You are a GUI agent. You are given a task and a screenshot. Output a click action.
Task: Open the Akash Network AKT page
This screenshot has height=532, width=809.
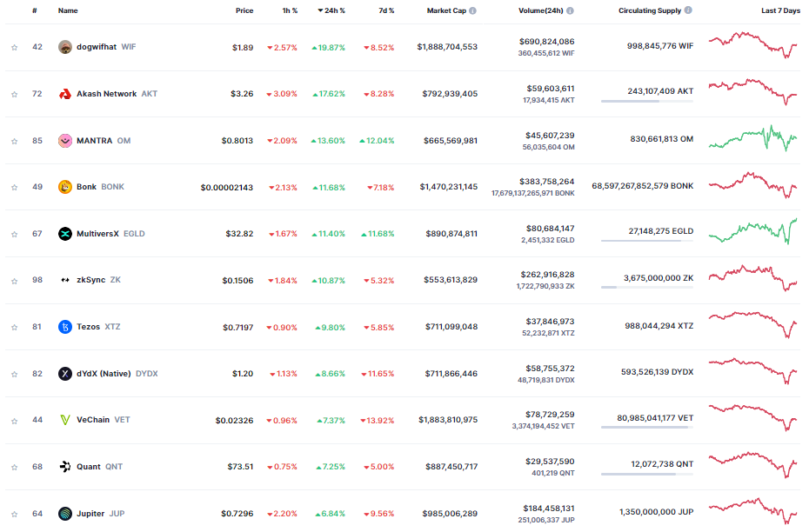tap(117, 94)
